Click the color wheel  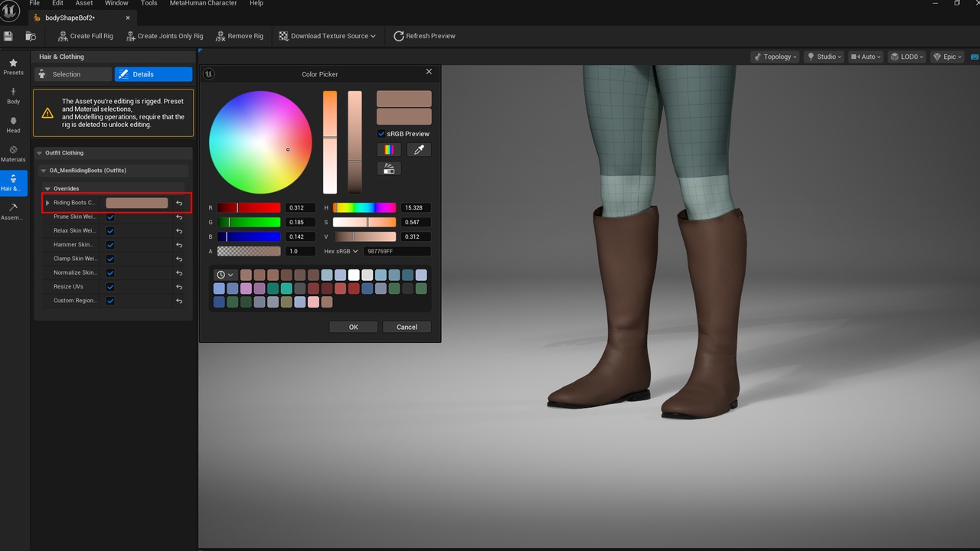point(260,142)
